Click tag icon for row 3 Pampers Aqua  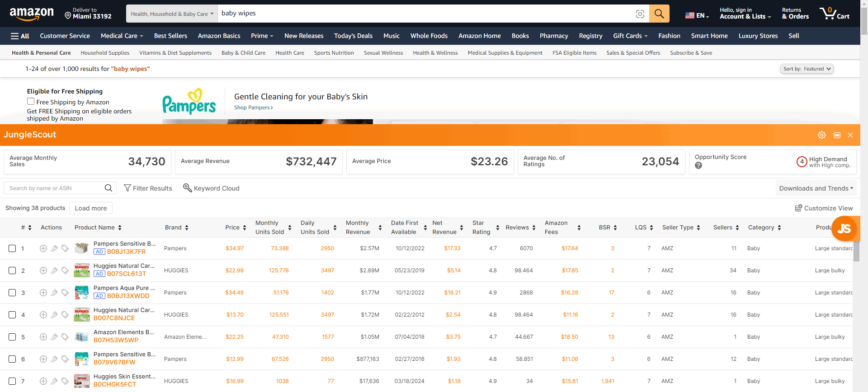pyautogui.click(x=65, y=293)
